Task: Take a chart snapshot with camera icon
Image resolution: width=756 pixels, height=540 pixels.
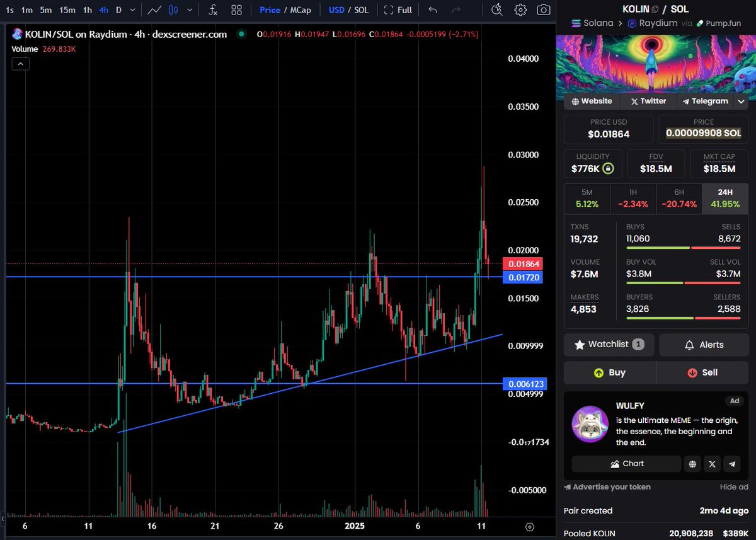Action: (543, 9)
